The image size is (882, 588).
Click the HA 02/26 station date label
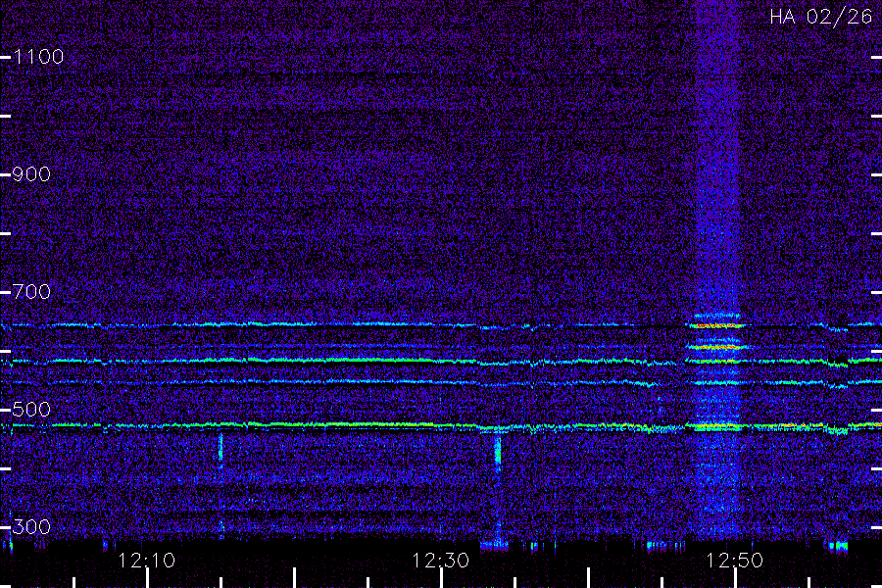click(821, 17)
